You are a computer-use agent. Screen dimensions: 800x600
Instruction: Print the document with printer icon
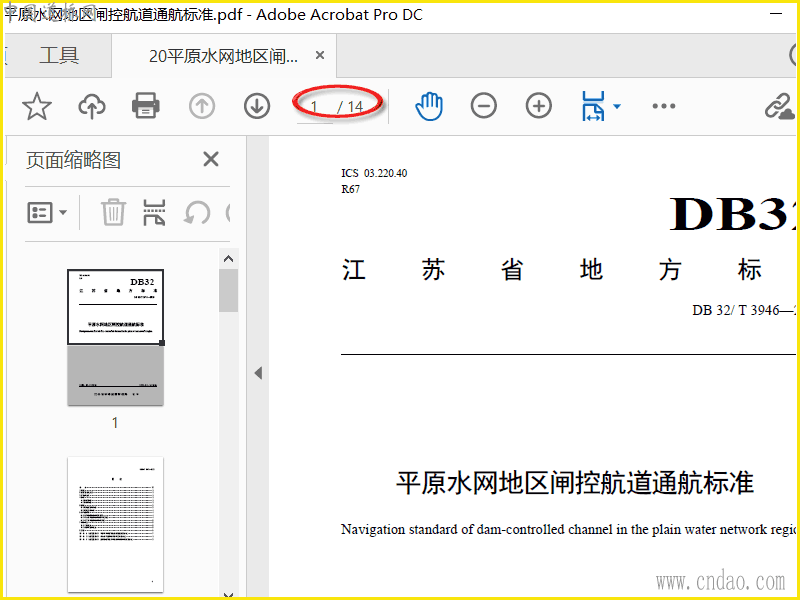(x=146, y=106)
